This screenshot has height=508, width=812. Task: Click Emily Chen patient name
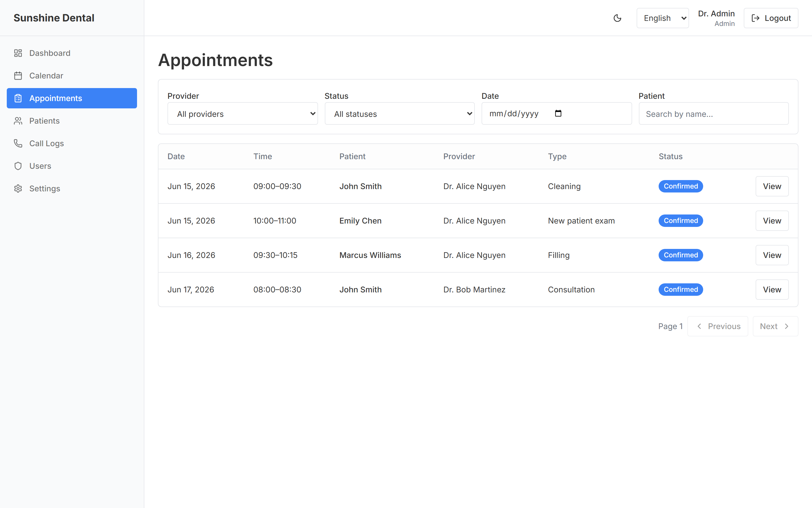(360, 221)
